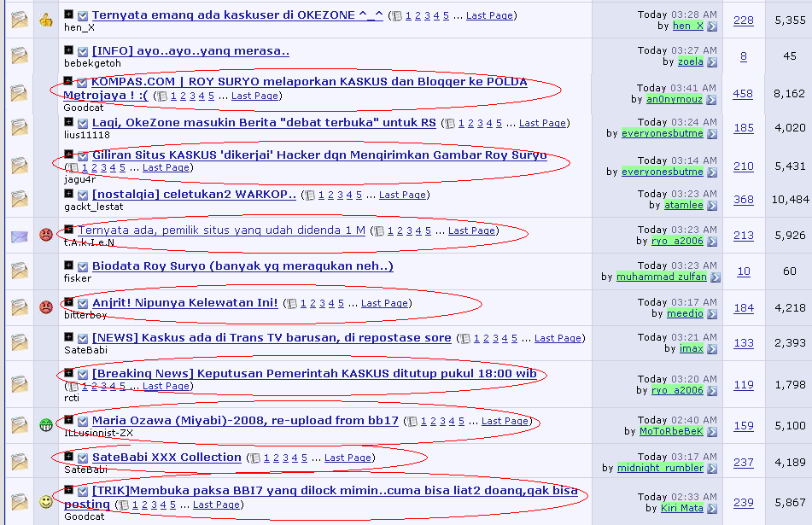Go to last post arrow in 'Laqi, OkeZone' row
Viewport: 812px width, 525px height.
point(712,134)
